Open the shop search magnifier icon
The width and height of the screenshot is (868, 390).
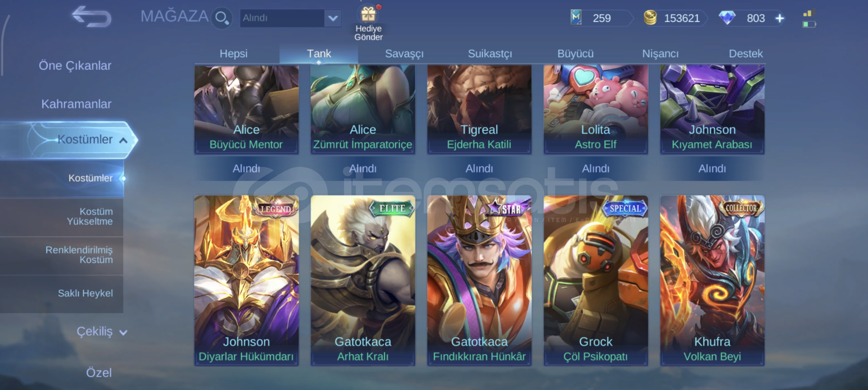point(222,18)
